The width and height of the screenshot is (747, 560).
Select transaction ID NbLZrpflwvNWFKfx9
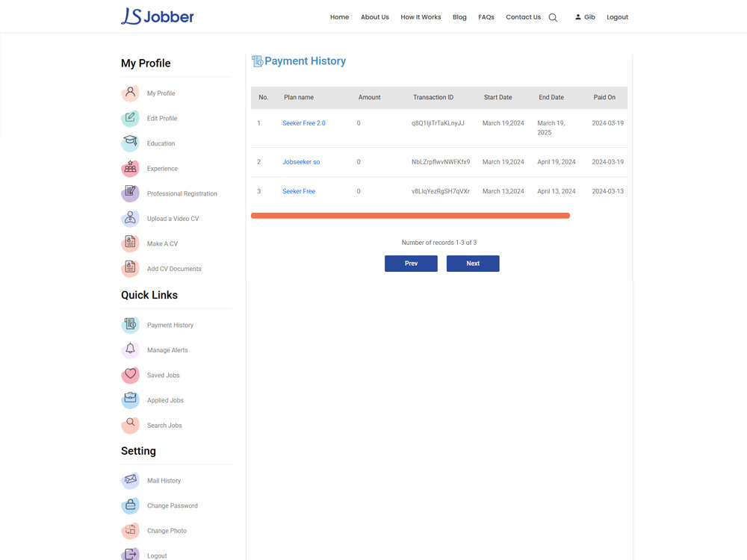tap(441, 162)
